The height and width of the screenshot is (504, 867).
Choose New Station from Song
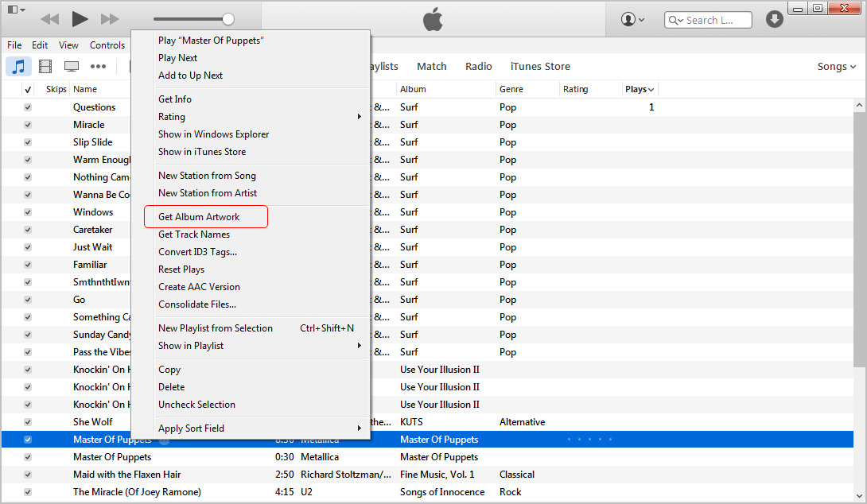[207, 176]
